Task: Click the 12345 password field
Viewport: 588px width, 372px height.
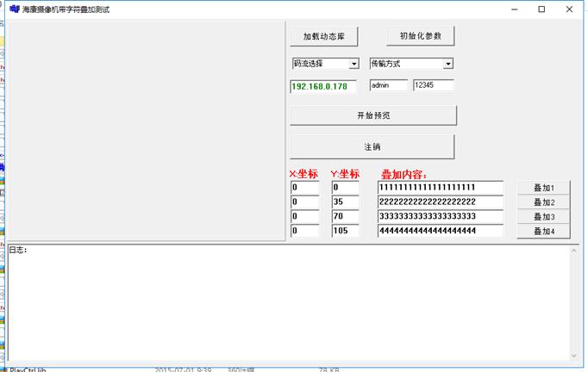Action: pyautogui.click(x=433, y=85)
